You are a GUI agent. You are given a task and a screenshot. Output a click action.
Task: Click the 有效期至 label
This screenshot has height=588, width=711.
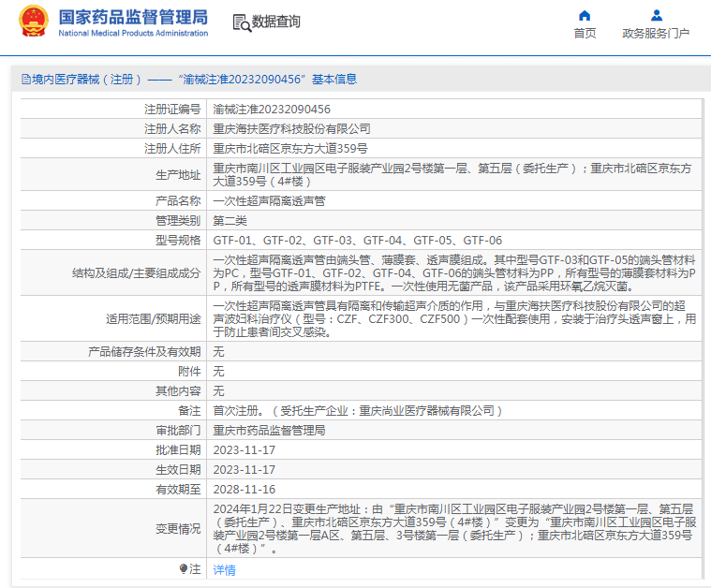(178, 489)
